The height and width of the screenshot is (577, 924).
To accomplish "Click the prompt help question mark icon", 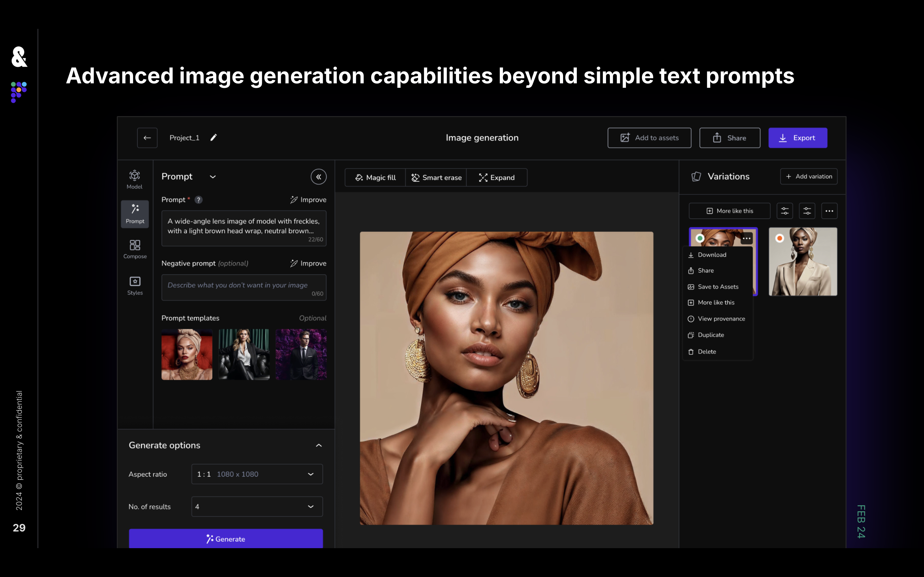I will coord(199,200).
